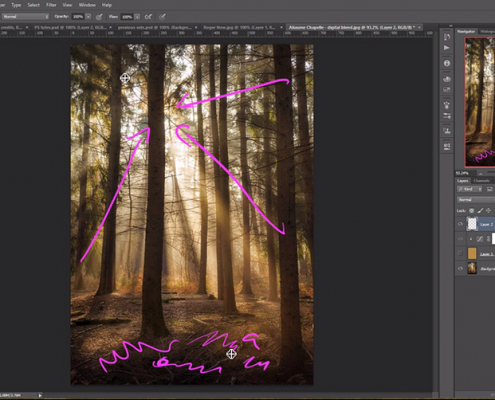Expand the collapsed panel dock arrows
495x400 pixels.
coord(451,26)
